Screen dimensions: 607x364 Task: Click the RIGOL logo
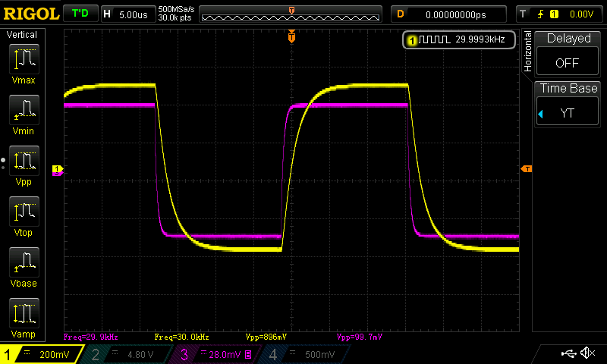pyautogui.click(x=31, y=14)
